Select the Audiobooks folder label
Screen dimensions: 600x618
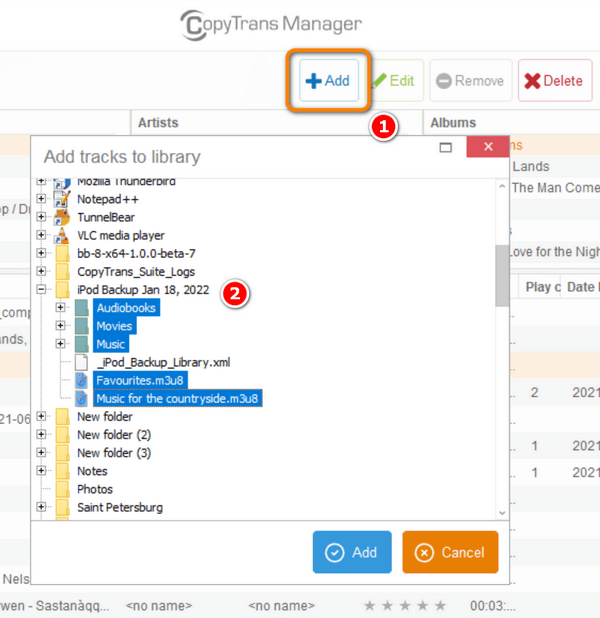click(x=127, y=308)
